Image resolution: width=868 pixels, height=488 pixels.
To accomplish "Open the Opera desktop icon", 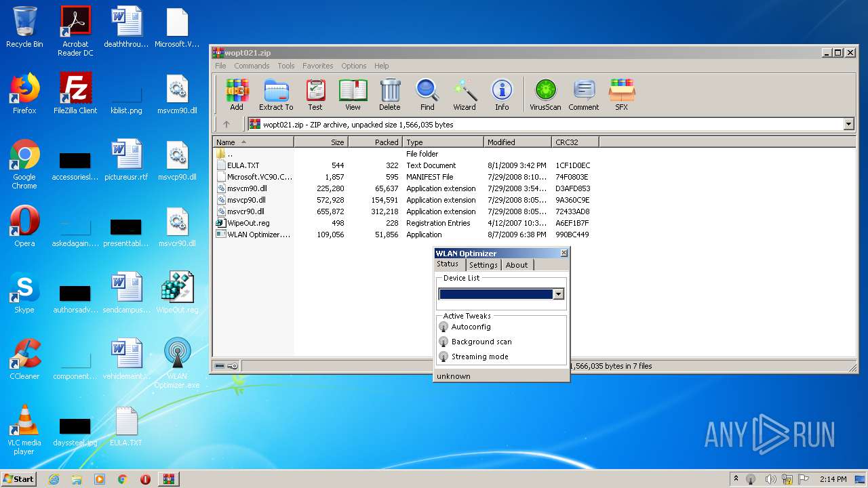I will 24,227.
